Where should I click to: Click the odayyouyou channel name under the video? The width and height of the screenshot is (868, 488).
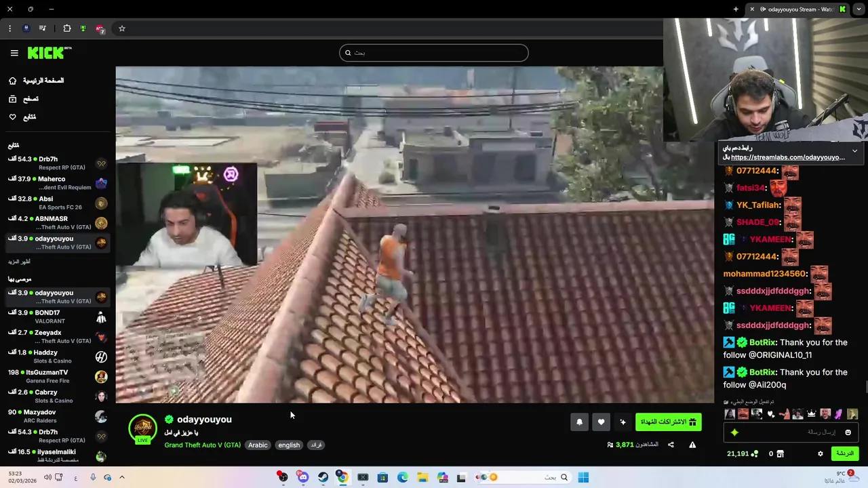[204, 420]
